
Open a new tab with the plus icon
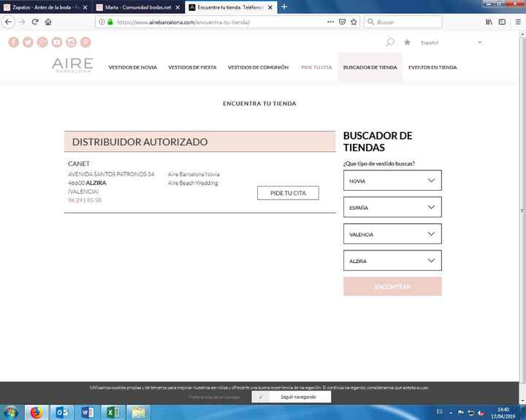(x=284, y=7)
